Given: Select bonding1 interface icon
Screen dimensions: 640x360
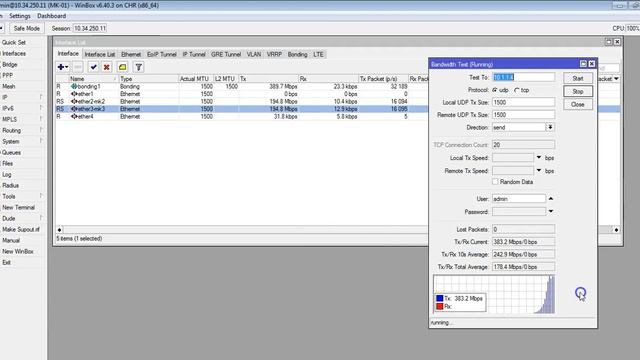Looking at the screenshot, I should click(74, 87).
